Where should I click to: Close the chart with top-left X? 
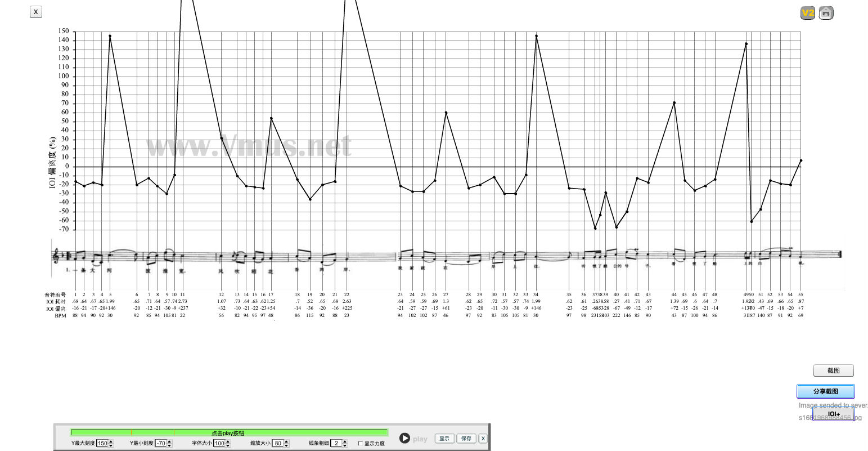pos(36,12)
